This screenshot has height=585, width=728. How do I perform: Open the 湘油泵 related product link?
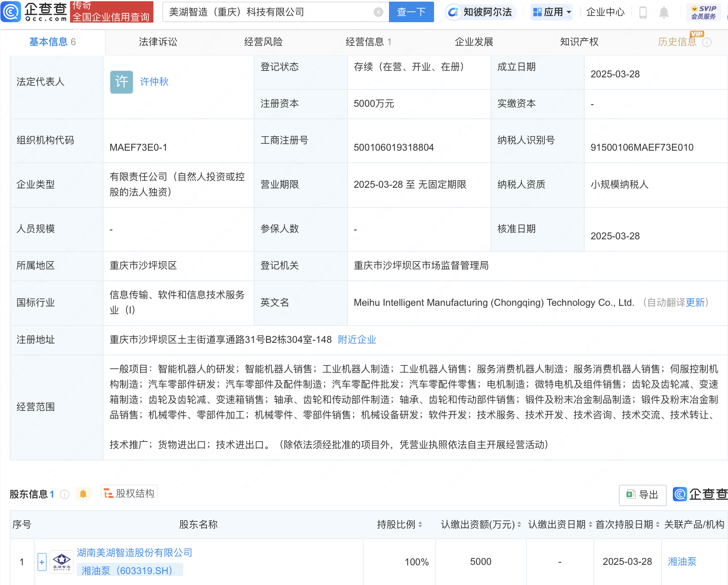coord(682,562)
